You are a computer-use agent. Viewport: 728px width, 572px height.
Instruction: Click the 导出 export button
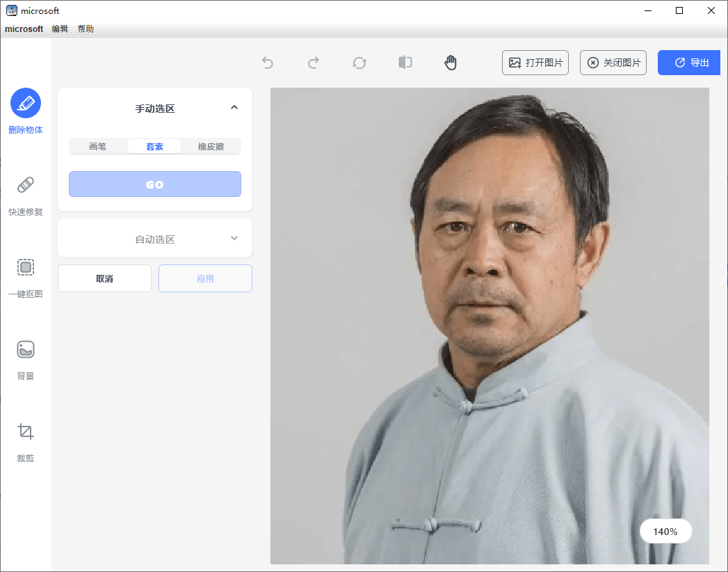pos(689,62)
